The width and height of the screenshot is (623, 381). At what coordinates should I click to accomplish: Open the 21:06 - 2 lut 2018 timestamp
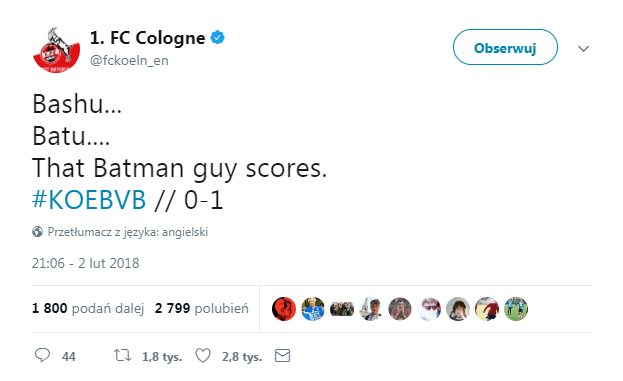85,263
